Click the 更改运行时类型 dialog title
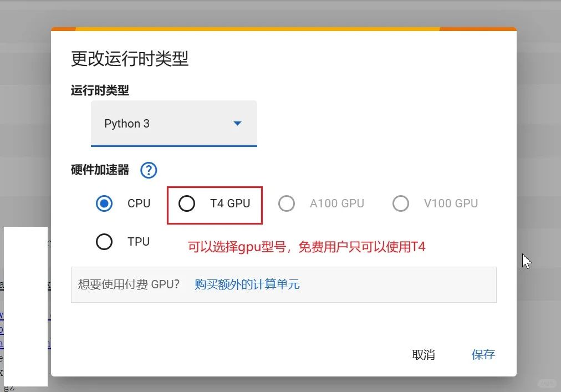561x392 pixels. pos(130,58)
